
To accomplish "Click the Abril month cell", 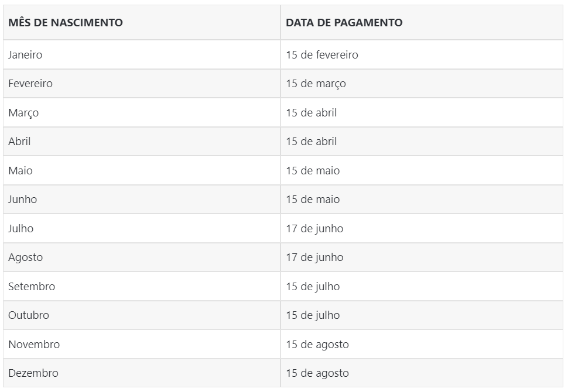I will pyautogui.click(x=19, y=142).
